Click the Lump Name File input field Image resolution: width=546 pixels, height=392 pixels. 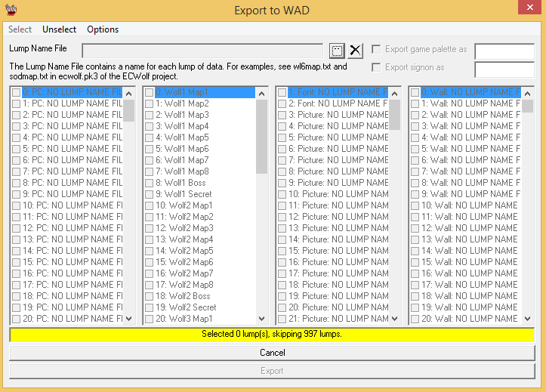click(202, 51)
